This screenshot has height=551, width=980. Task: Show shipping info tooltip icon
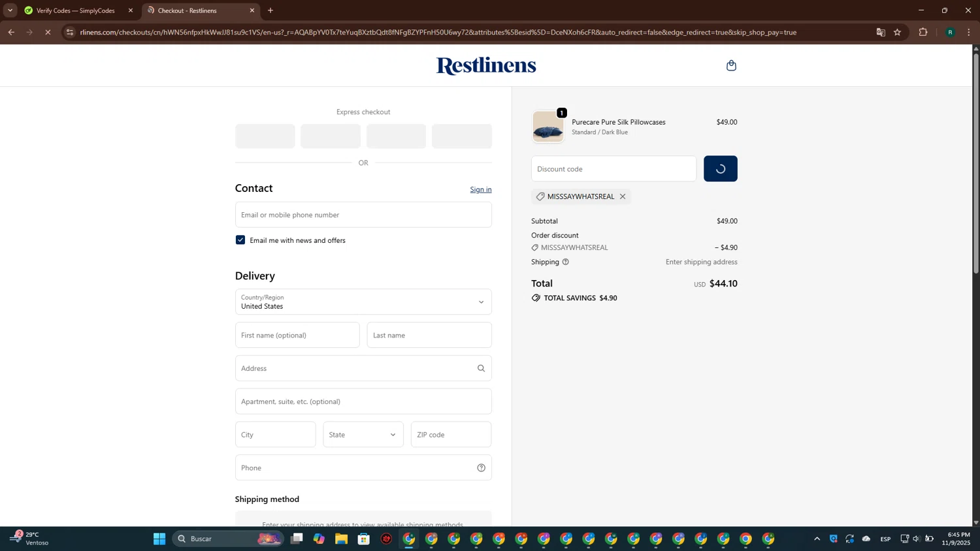(x=566, y=262)
